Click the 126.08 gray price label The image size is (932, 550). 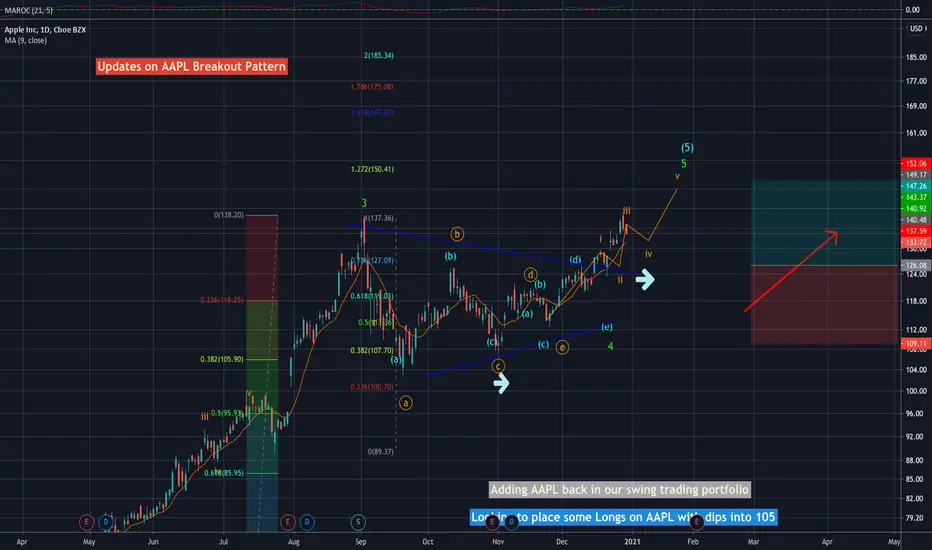(x=916, y=265)
